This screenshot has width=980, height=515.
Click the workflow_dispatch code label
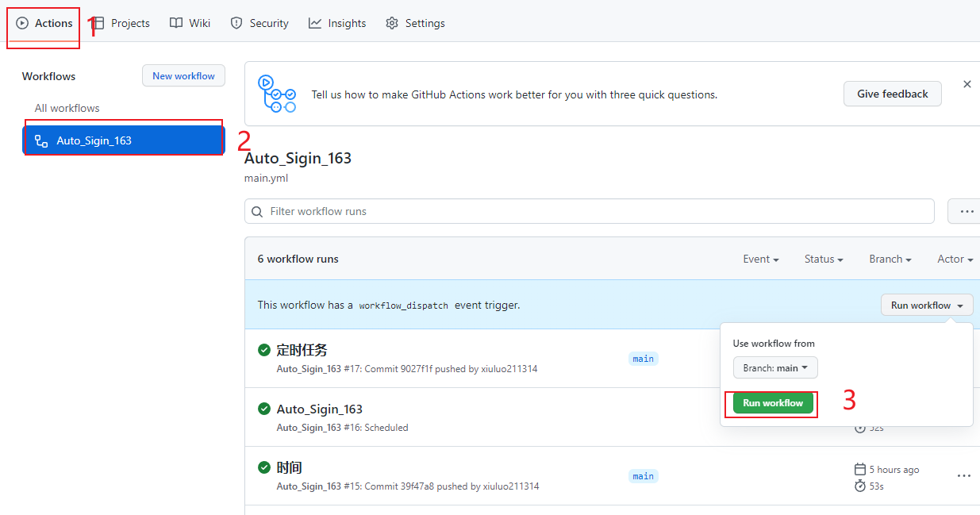pyautogui.click(x=403, y=306)
